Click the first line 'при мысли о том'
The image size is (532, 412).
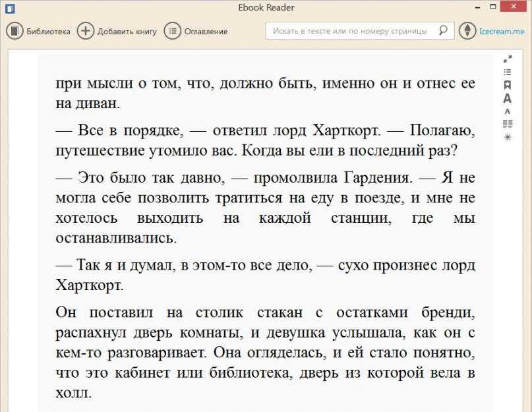coord(265,83)
